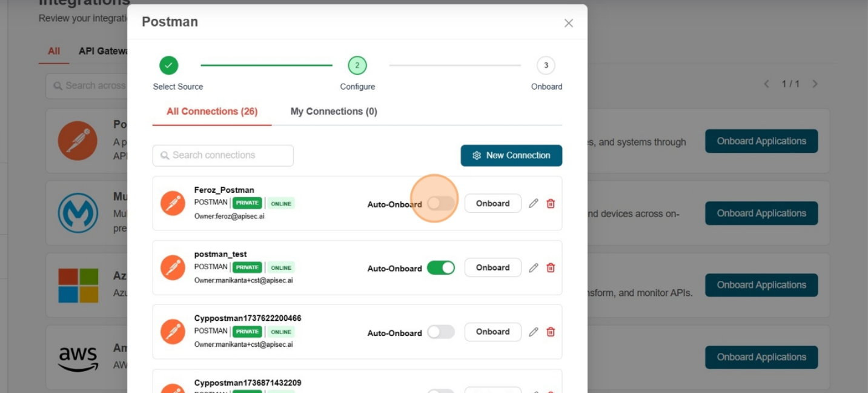Screen dimensions: 868x393
Task: Focus the Search connections field
Action: tap(223, 155)
